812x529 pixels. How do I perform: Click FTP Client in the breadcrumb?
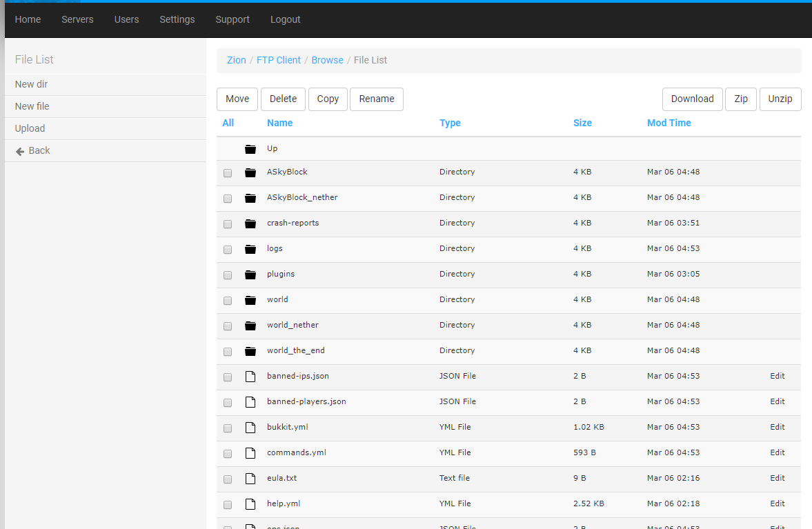coord(279,60)
